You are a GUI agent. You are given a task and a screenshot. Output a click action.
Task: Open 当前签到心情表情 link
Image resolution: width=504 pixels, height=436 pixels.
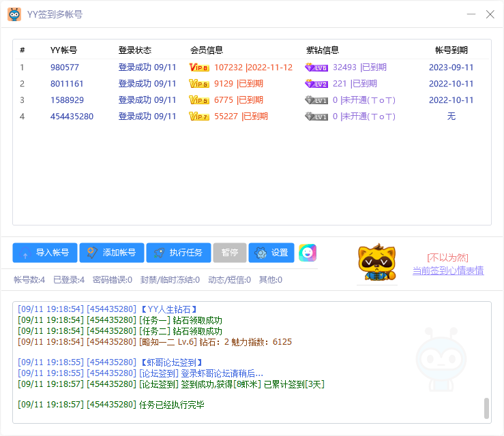pyautogui.click(x=448, y=270)
